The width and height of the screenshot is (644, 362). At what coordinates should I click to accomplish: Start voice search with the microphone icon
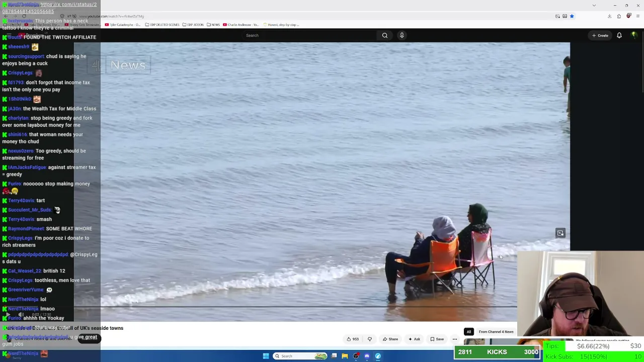[401, 35]
